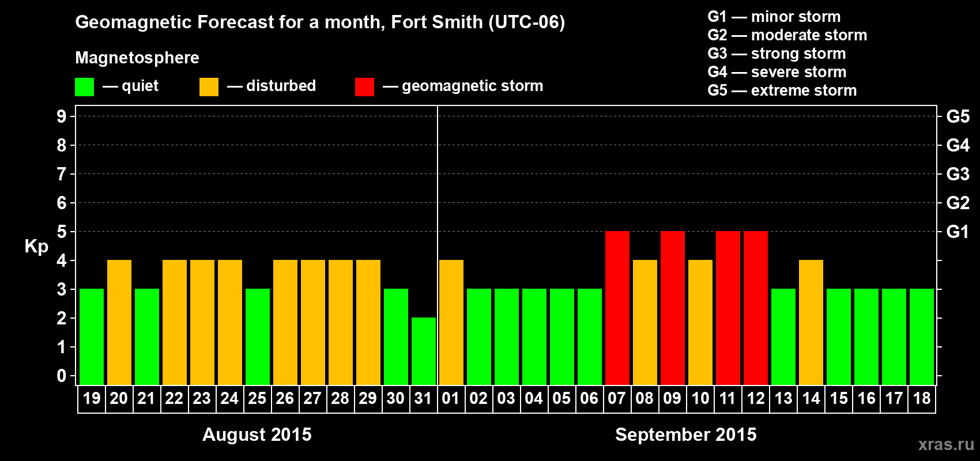
Task: Click the Kp value 9 axis tick
Action: pyautogui.click(x=62, y=116)
